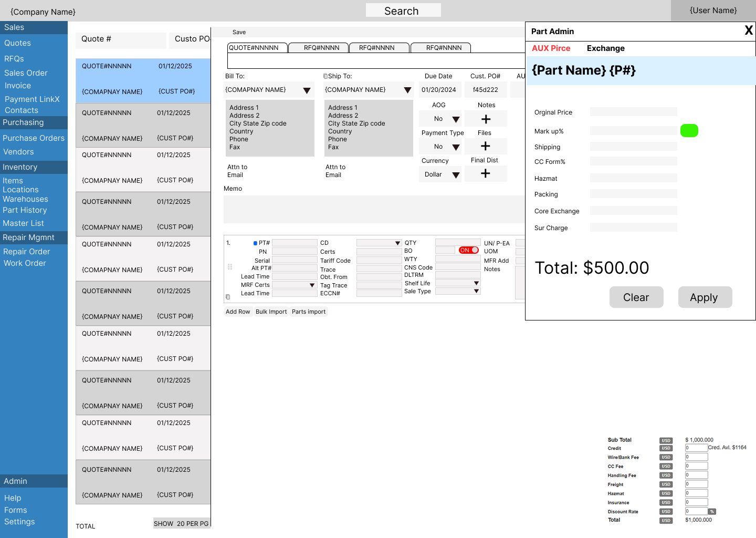Open the CD dropdown in line 1
The image size is (756, 538).
397,243
